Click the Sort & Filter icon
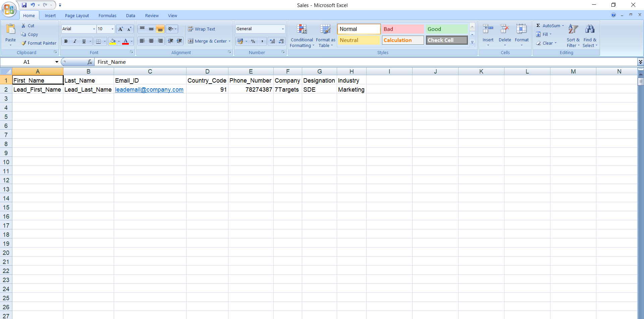Viewport: 644px width, 319px height. (573, 30)
